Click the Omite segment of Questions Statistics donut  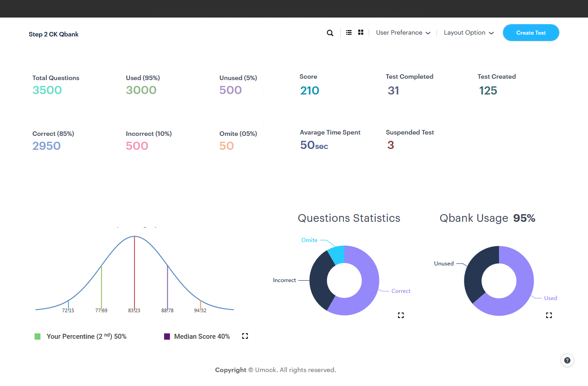click(337, 256)
